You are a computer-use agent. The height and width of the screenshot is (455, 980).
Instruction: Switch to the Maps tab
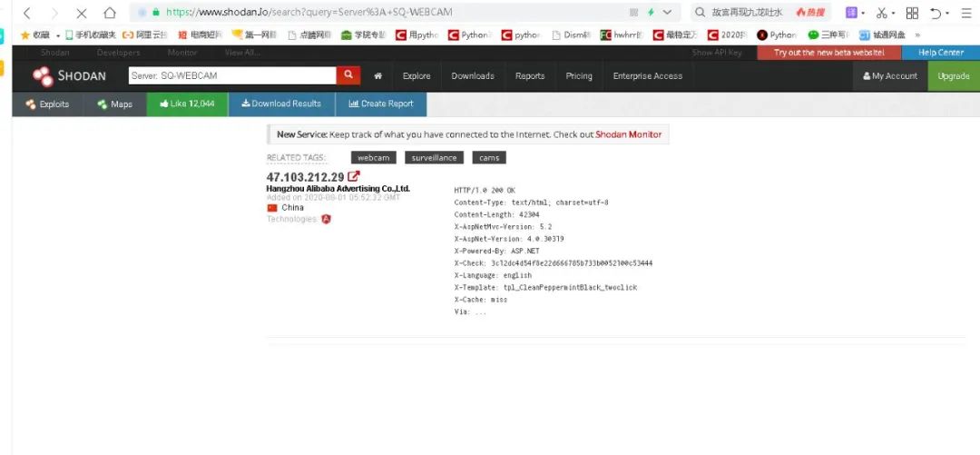(x=115, y=104)
